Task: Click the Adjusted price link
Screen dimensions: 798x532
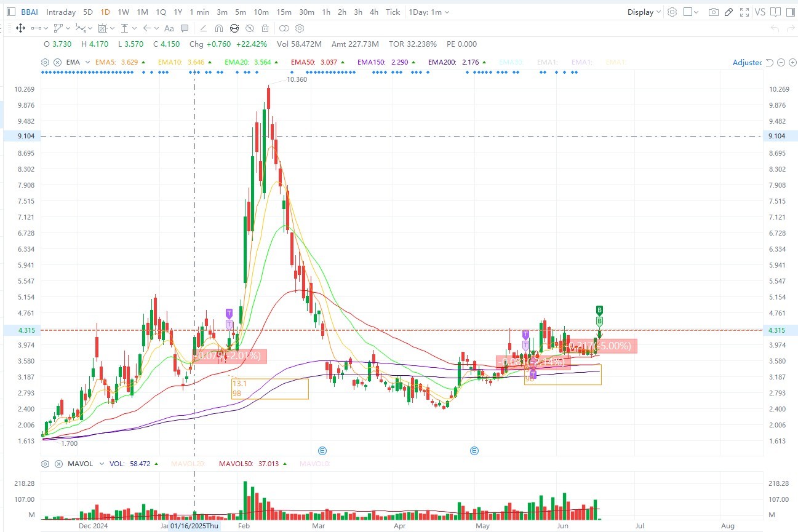Action: (x=747, y=62)
